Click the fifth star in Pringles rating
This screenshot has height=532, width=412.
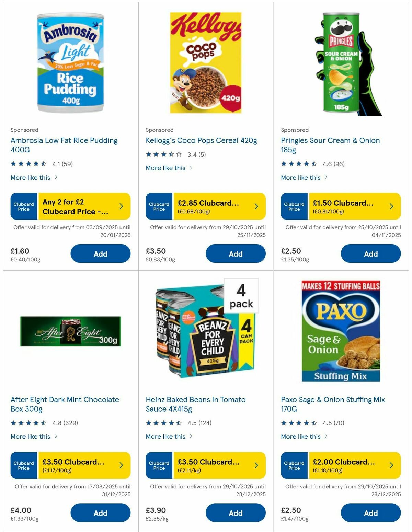pyautogui.click(x=313, y=164)
